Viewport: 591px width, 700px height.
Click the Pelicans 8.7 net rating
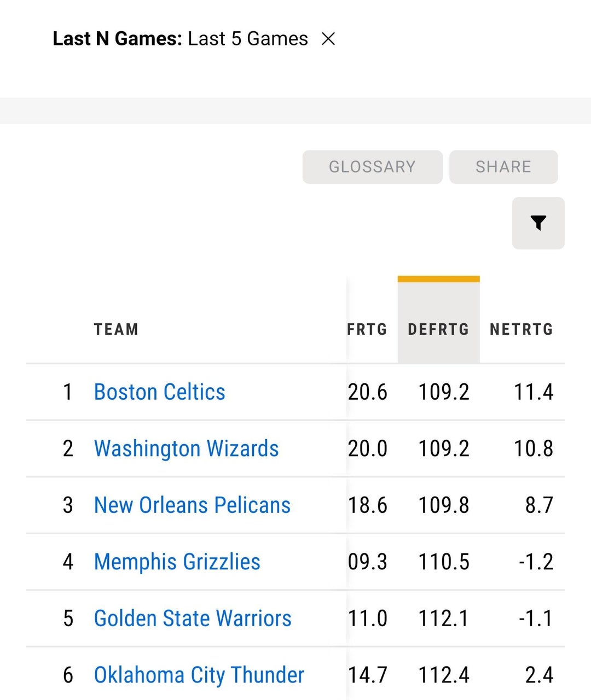click(539, 505)
